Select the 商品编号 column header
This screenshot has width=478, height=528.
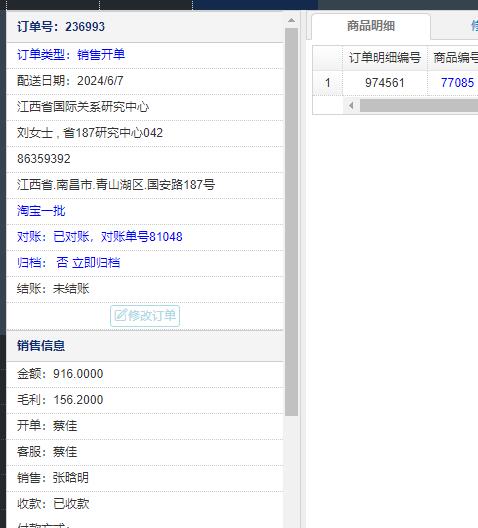point(453,58)
